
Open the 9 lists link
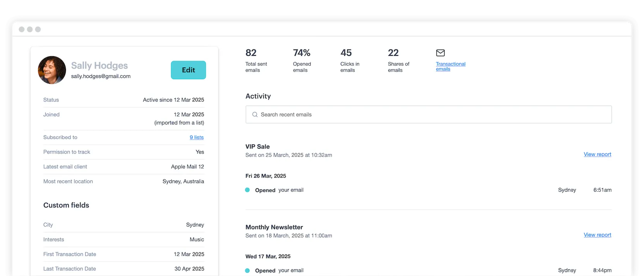coord(196,137)
